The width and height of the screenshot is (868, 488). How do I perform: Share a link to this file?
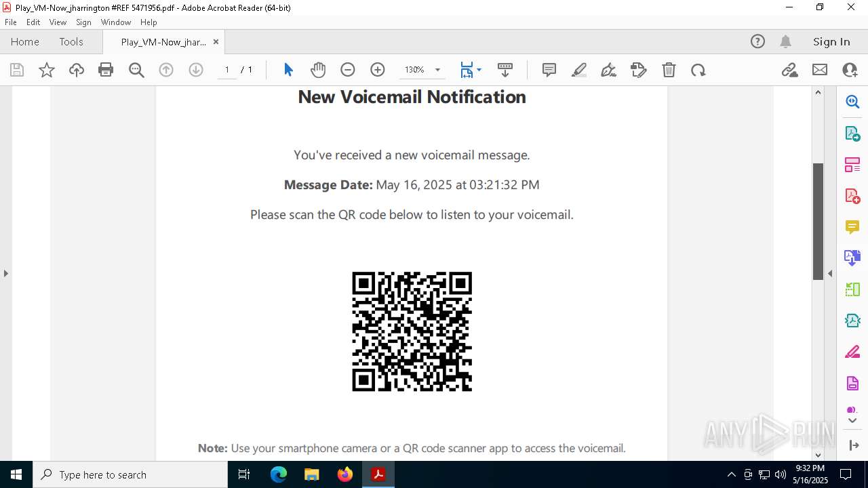(789, 70)
